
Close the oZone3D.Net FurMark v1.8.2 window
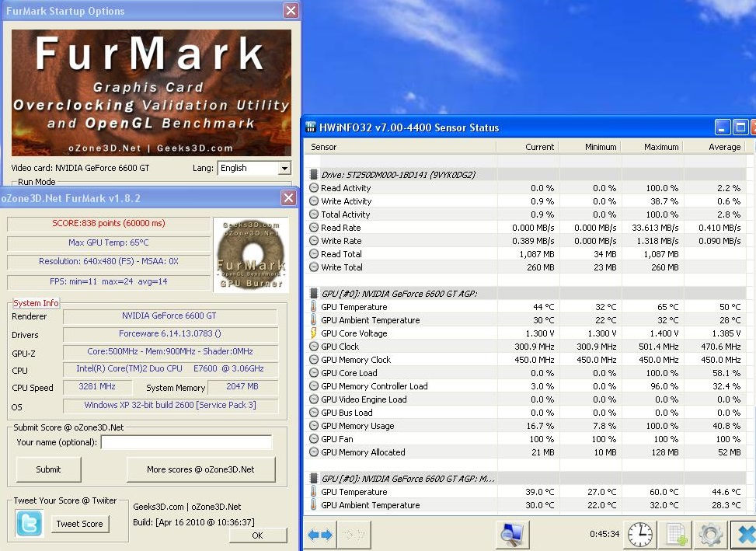click(288, 197)
